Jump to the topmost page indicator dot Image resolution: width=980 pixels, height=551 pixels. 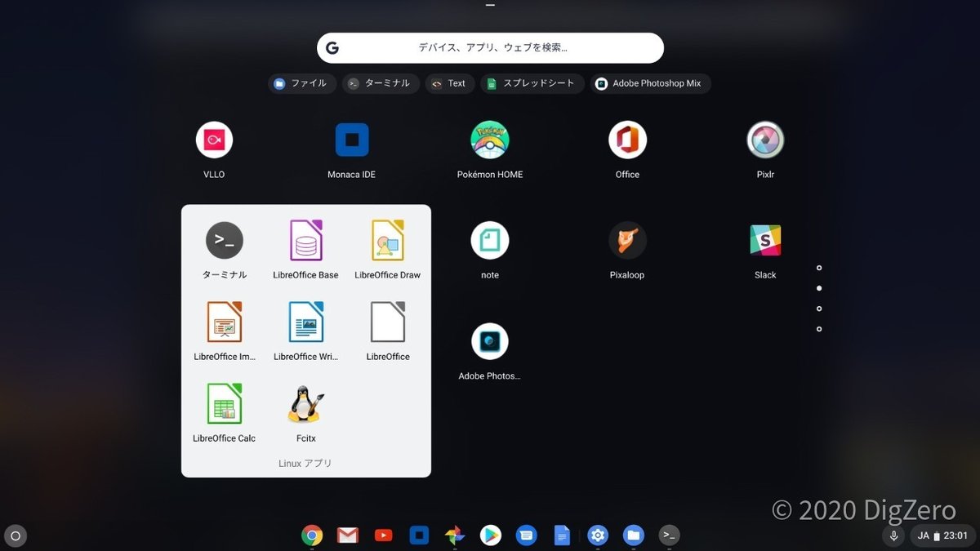819,268
